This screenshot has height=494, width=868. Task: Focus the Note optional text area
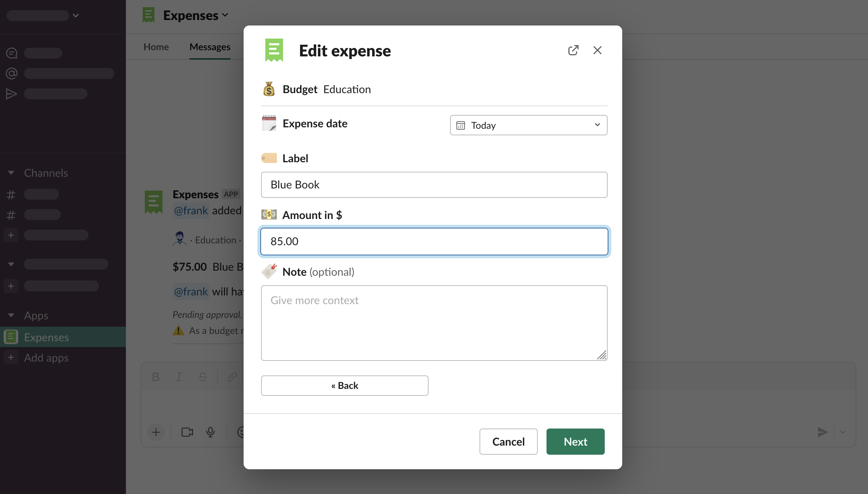click(x=434, y=323)
